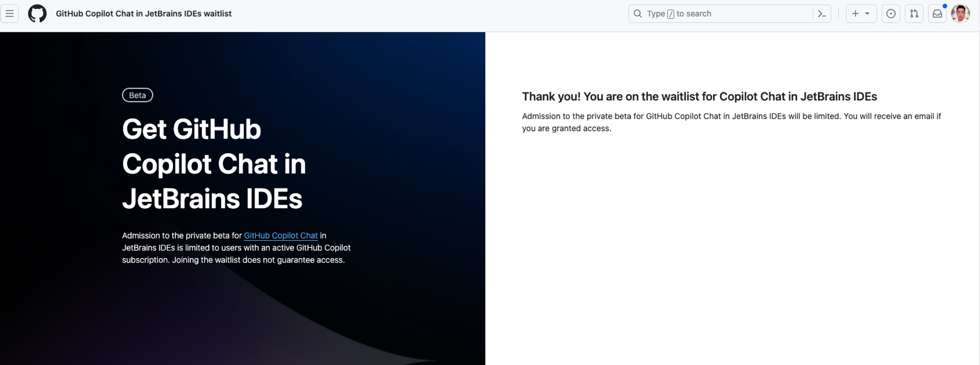Open the notifications inbox
This screenshot has height=365, width=980.
click(x=937, y=14)
